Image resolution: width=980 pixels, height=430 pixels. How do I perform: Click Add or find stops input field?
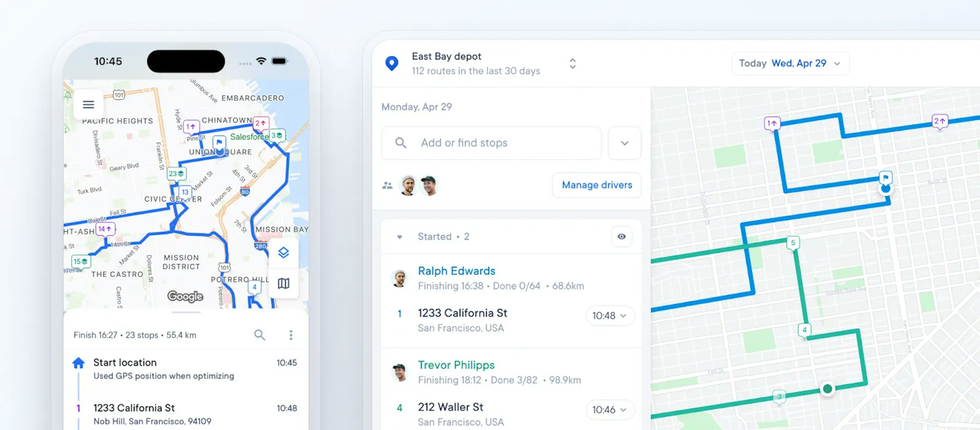[491, 142]
